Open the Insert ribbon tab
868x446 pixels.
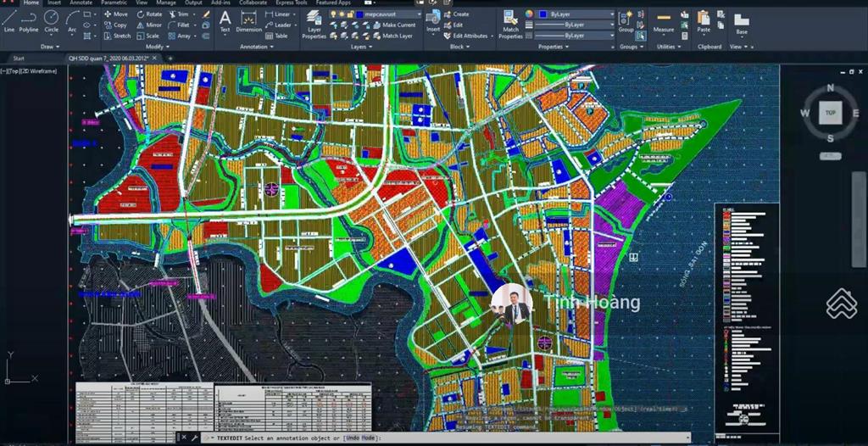tap(54, 3)
